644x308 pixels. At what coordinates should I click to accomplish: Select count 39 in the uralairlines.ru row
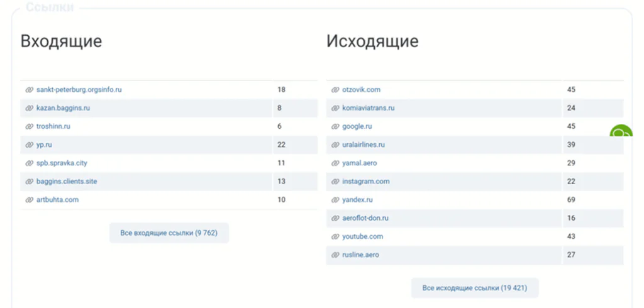pos(571,145)
